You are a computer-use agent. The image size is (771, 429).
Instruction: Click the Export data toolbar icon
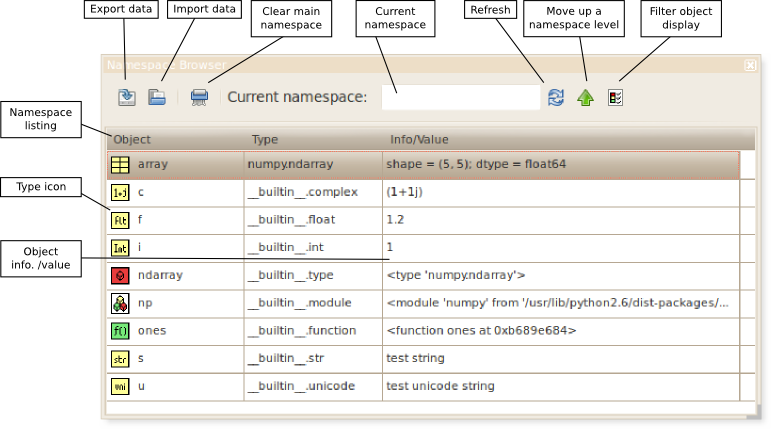127,97
